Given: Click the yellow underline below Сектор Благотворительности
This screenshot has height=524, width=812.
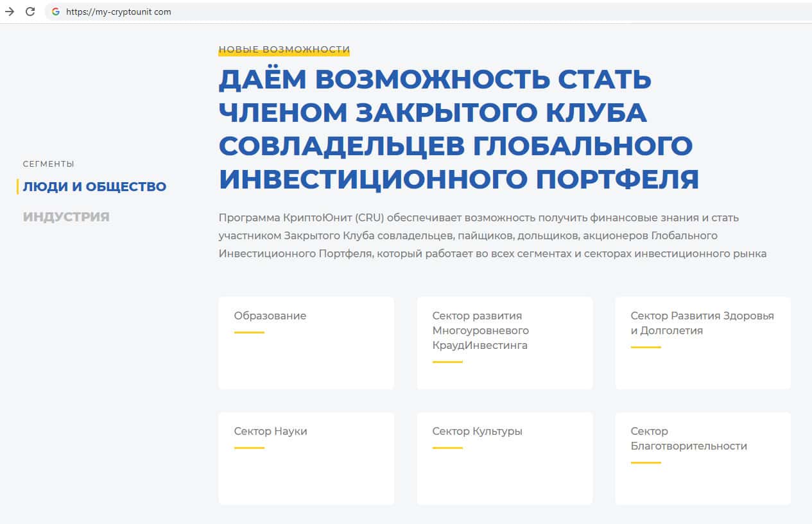Looking at the screenshot, I should point(646,462).
